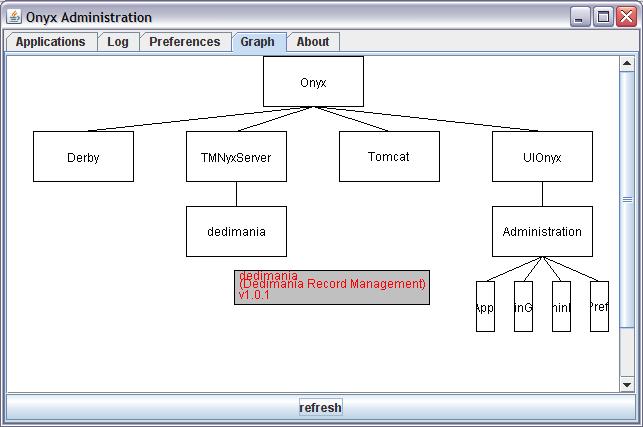
Task: Open the Applications tab
Action: [51, 42]
